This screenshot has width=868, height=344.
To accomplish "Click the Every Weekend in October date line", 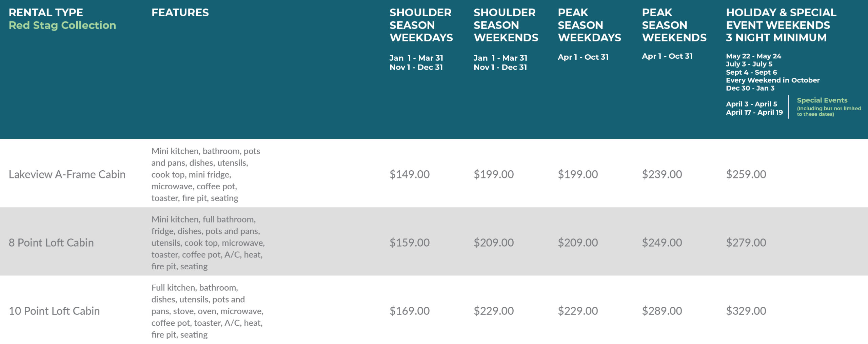I will tap(772, 80).
